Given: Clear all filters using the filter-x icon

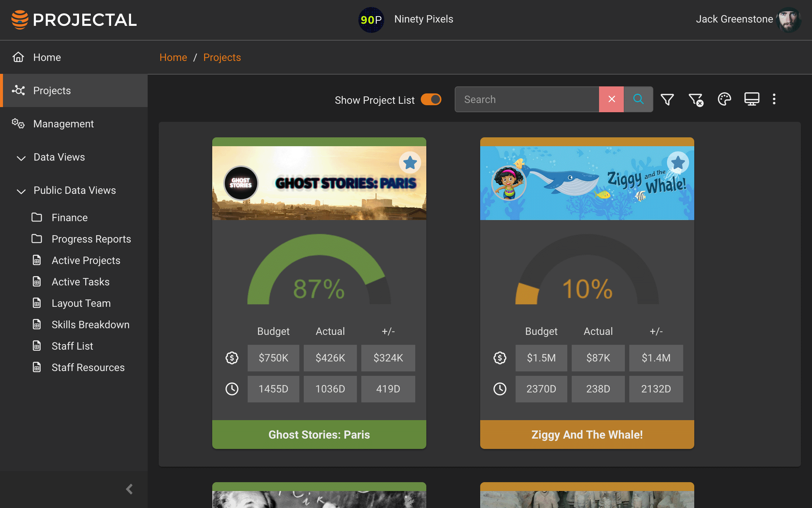Looking at the screenshot, I should coord(696,100).
